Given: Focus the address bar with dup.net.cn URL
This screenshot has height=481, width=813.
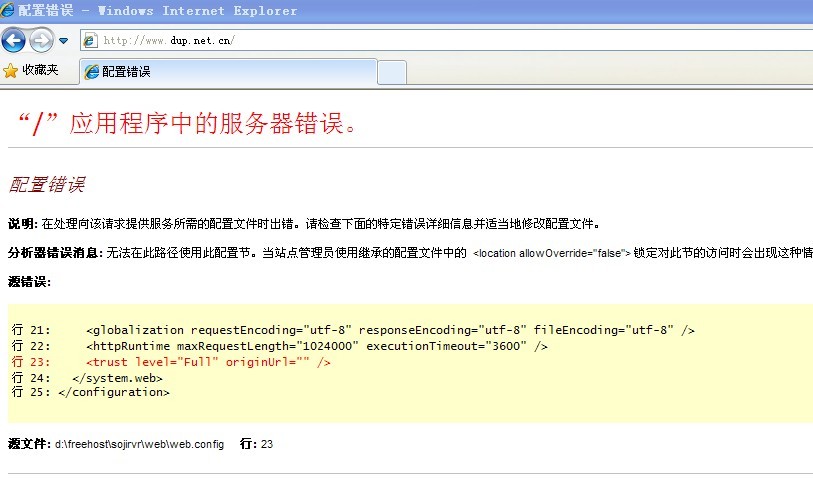Looking at the screenshot, I should 400,41.
